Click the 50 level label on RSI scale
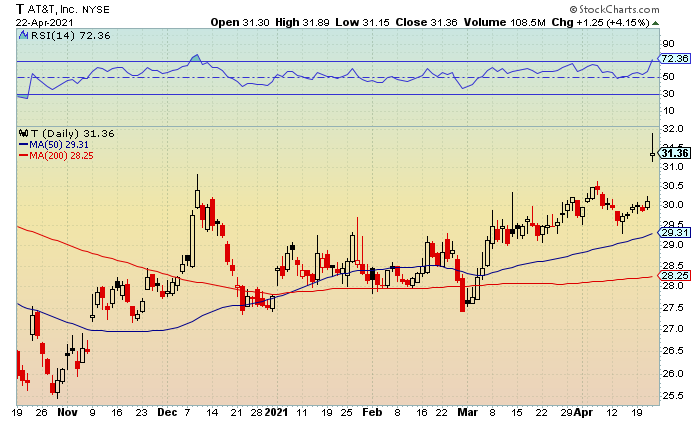 [668, 77]
